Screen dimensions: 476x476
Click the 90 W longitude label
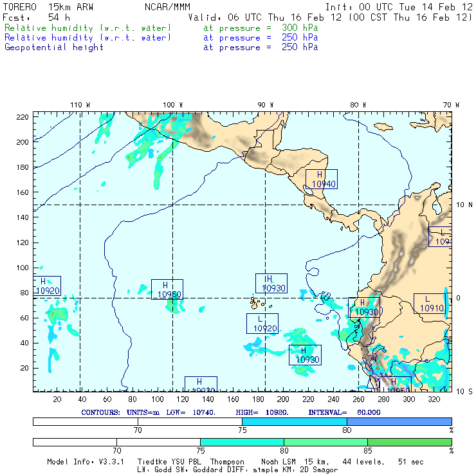click(x=265, y=105)
